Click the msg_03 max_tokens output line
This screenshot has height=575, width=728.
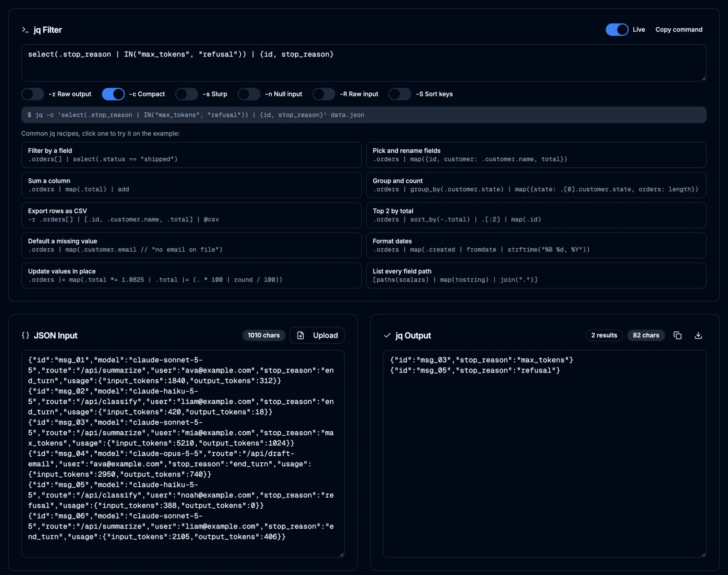pos(482,360)
